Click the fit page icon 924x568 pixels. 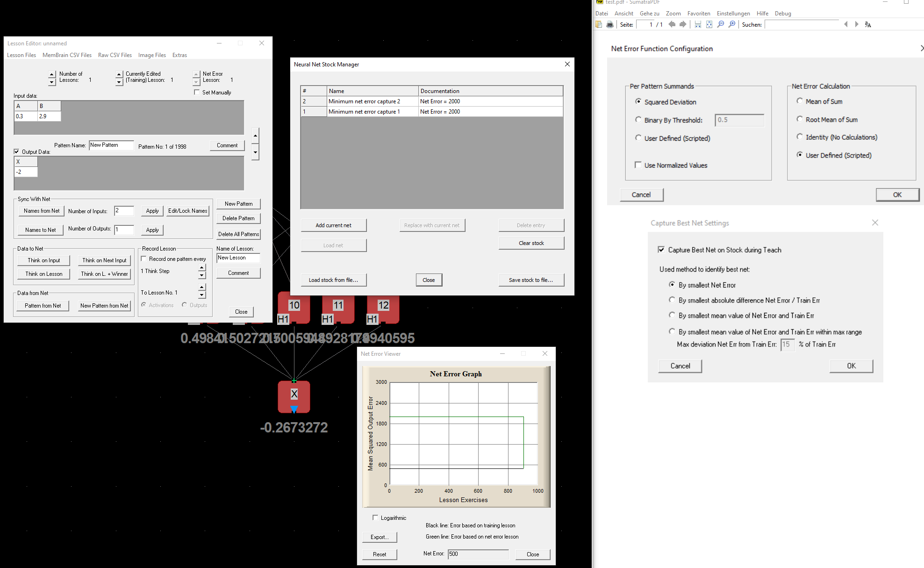point(709,24)
